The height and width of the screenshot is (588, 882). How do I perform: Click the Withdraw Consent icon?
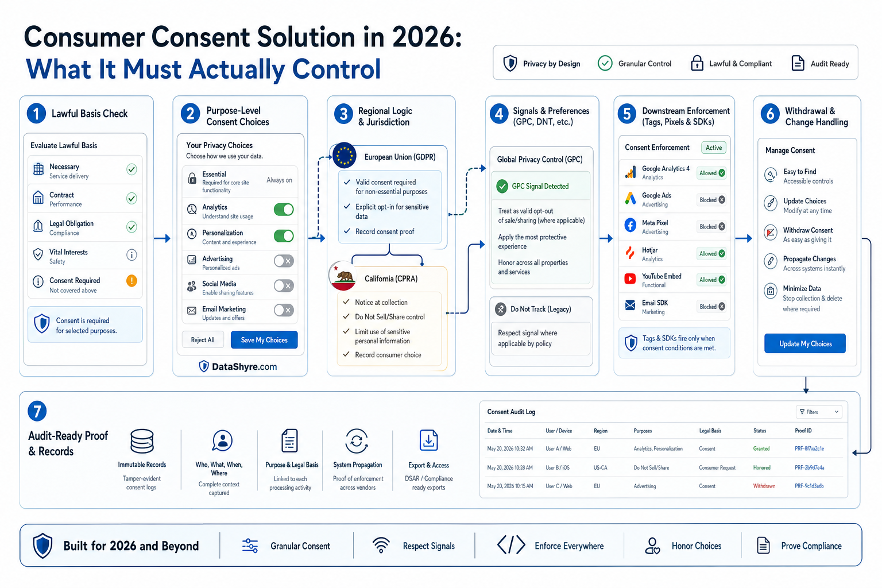(771, 233)
